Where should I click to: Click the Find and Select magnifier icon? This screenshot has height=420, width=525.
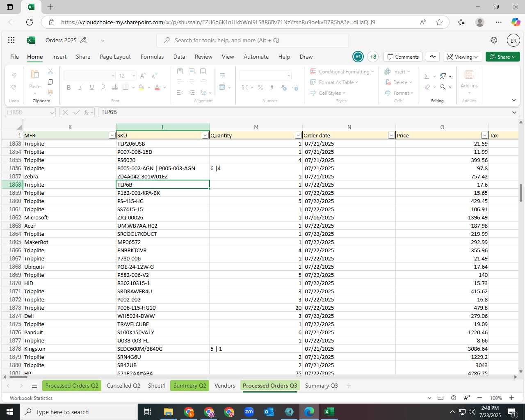tap(443, 87)
